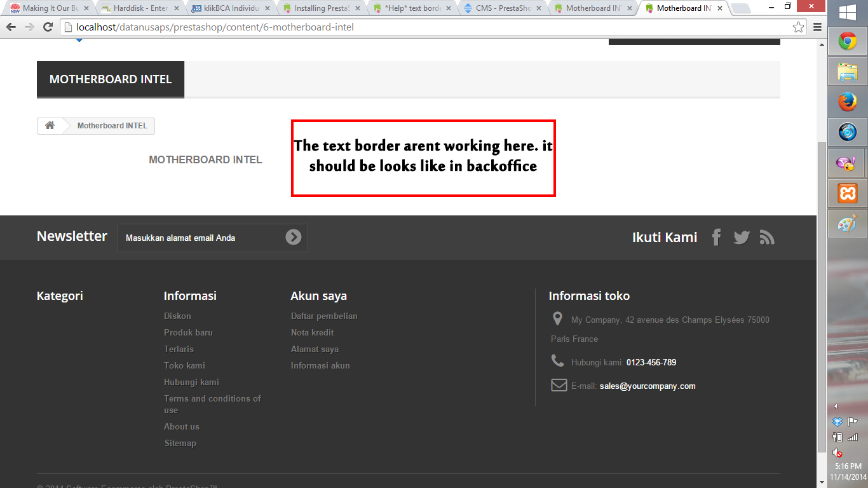868x488 pixels.
Task: Open the Facebook follow icon
Action: 716,237
